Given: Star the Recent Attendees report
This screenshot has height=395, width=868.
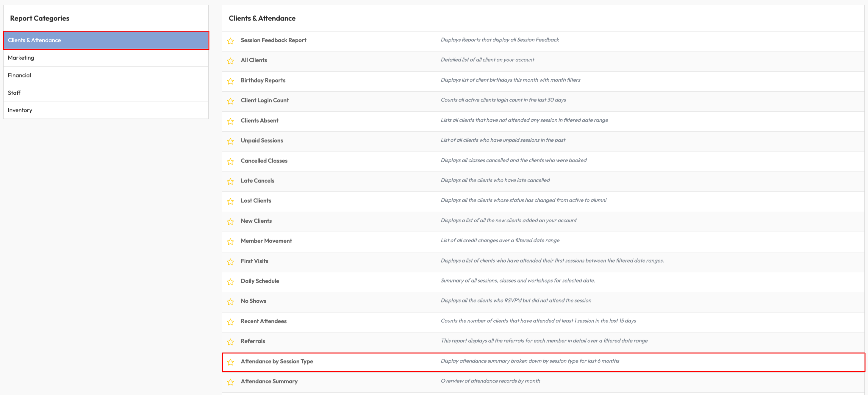Looking at the screenshot, I should [x=231, y=322].
